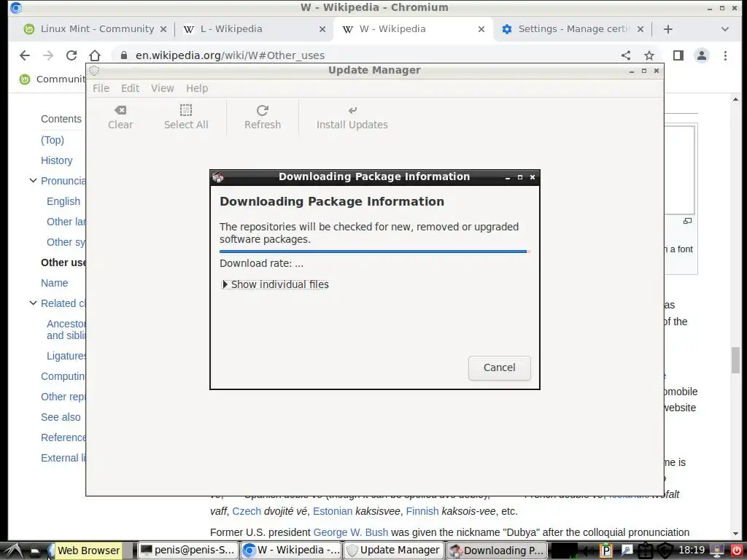This screenshot has height=560, width=747.
Task: Jump to (Top) in Wikipedia contents
Action: pos(53,140)
